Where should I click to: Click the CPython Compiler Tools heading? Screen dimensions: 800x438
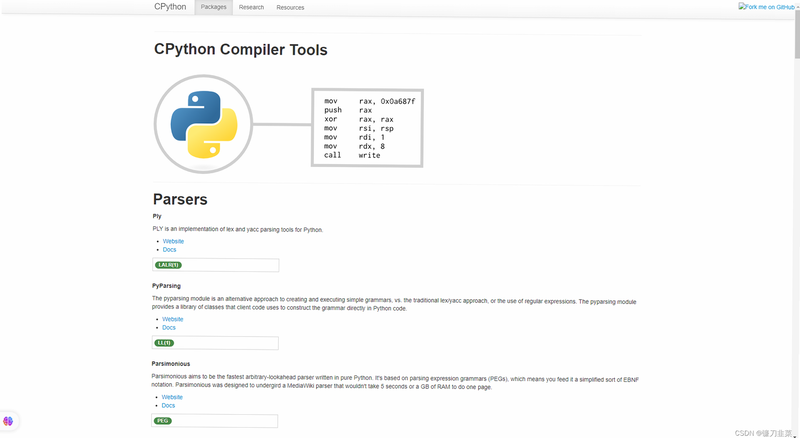pyautogui.click(x=241, y=50)
